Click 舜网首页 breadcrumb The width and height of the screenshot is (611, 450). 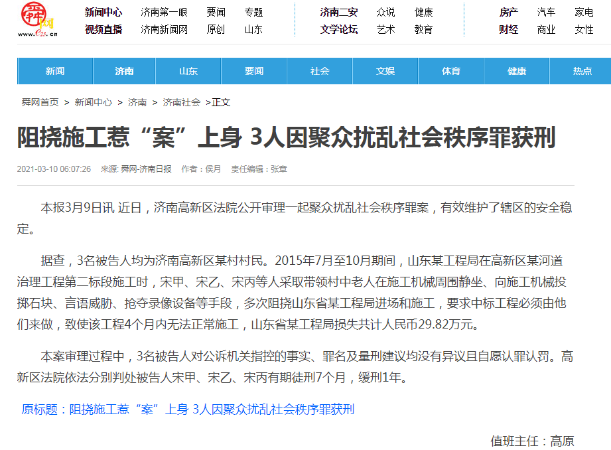40,102
